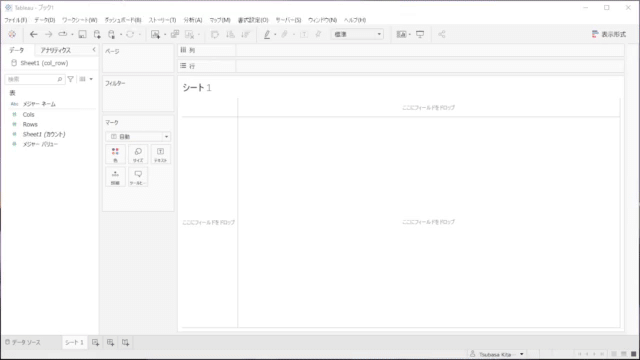Open the ヘルプ(H) menu
This screenshot has height=360, width=640.
click(355, 20)
